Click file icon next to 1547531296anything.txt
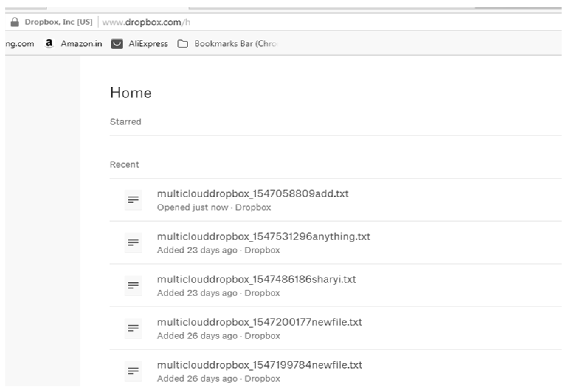Screen dimensions: 569x392 (133, 243)
